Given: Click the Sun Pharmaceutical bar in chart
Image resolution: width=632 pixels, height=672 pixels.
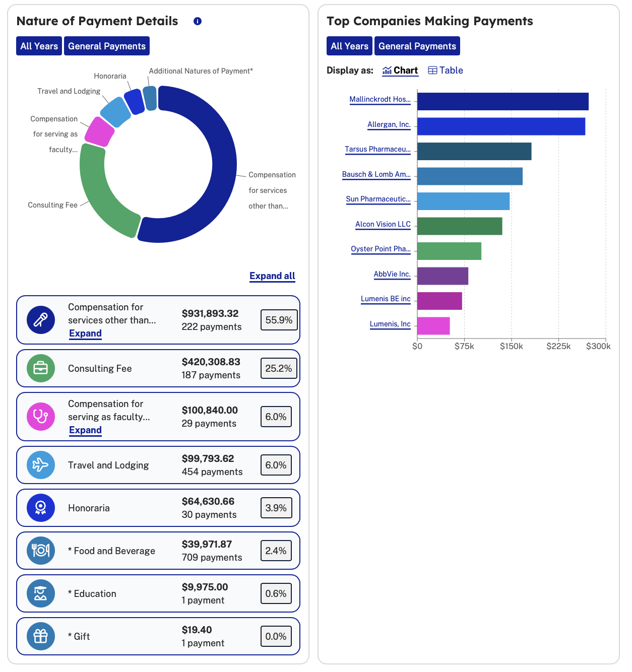Looking at the screenshot, I should (x=464, y=201).
